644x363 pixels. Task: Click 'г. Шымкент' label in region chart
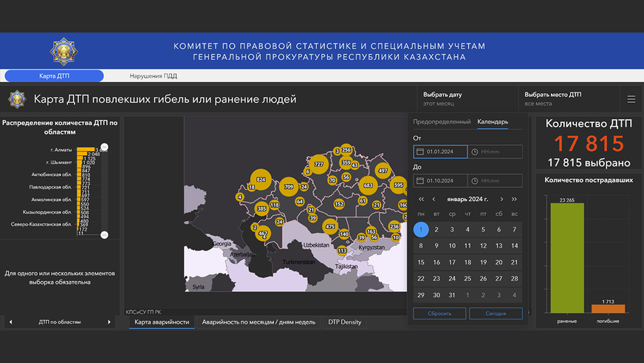pyautogui.click(x=59, y=163)
